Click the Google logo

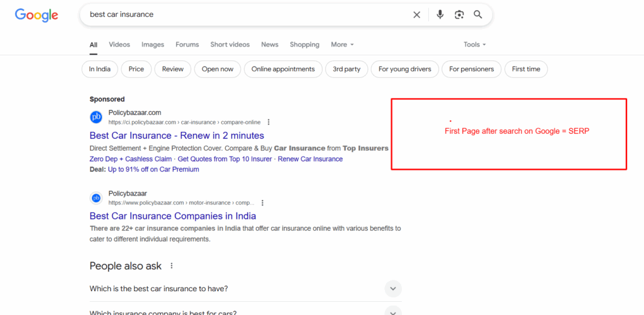click(x=36, y=15)
